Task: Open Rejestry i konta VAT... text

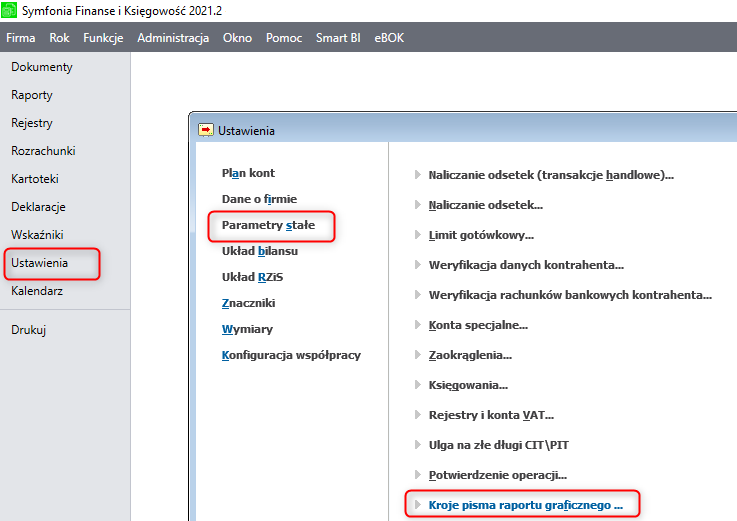Action: [491, 415]
